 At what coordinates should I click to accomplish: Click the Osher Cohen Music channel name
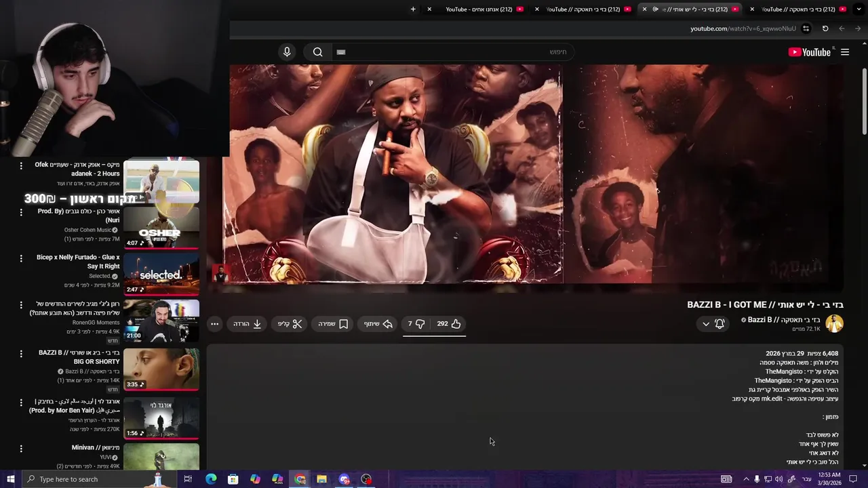pos(88,230)
